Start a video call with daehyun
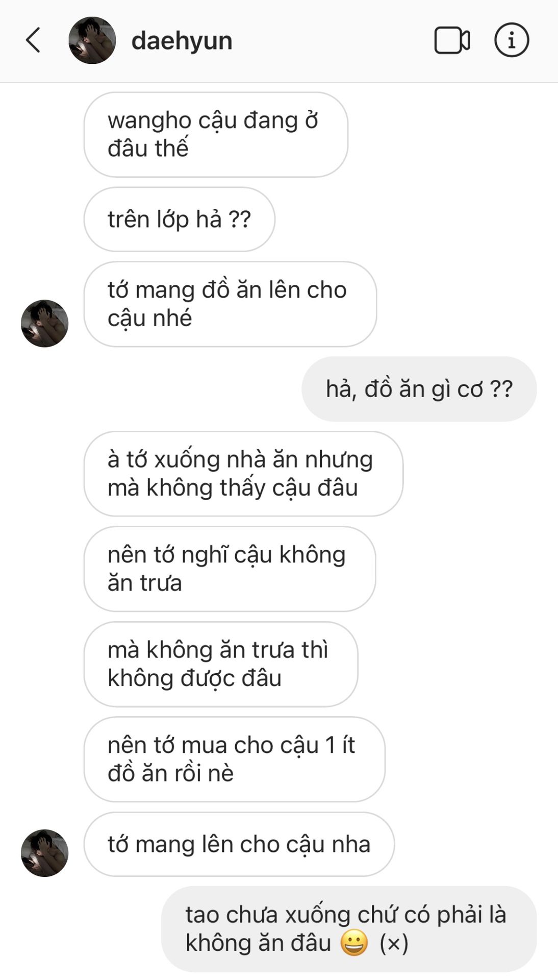Image resolution: width=558 pixels, height=980 pixels. [452, 40]
